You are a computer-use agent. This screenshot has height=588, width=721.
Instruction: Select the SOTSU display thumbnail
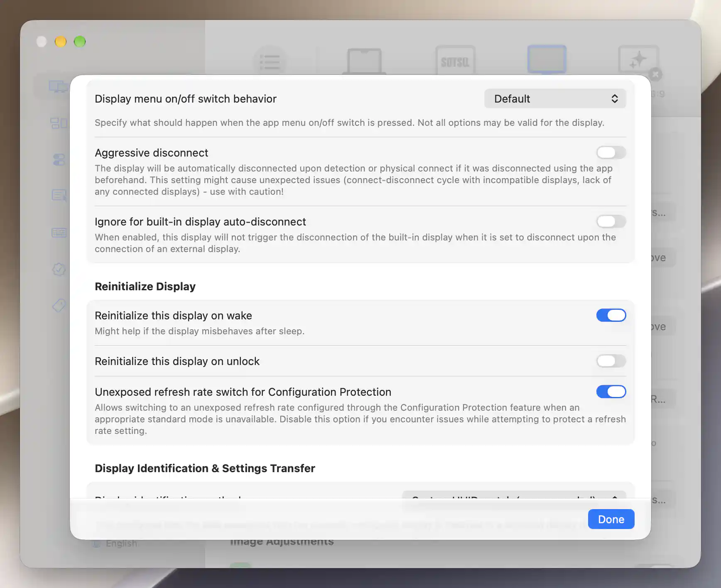455,61
